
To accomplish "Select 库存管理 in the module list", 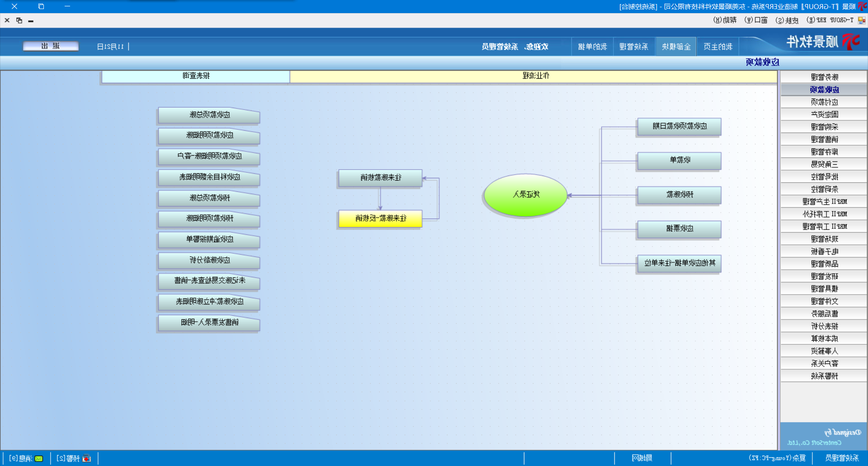I will (824, 152).
